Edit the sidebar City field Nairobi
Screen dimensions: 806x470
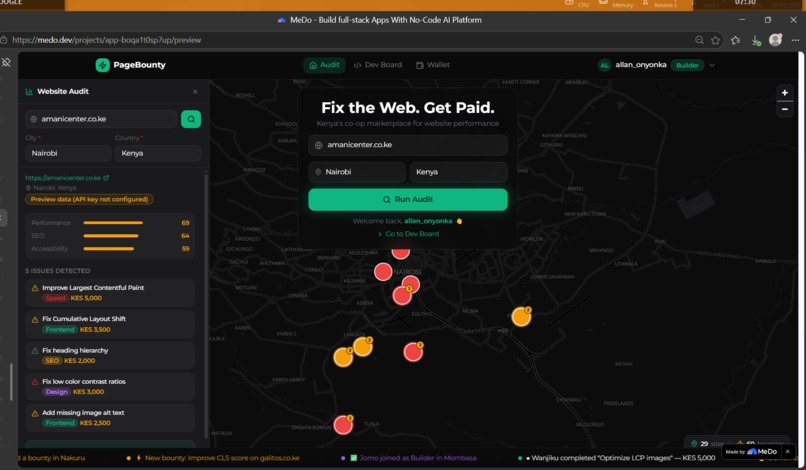pyautogui.click(x=68, y=153)
